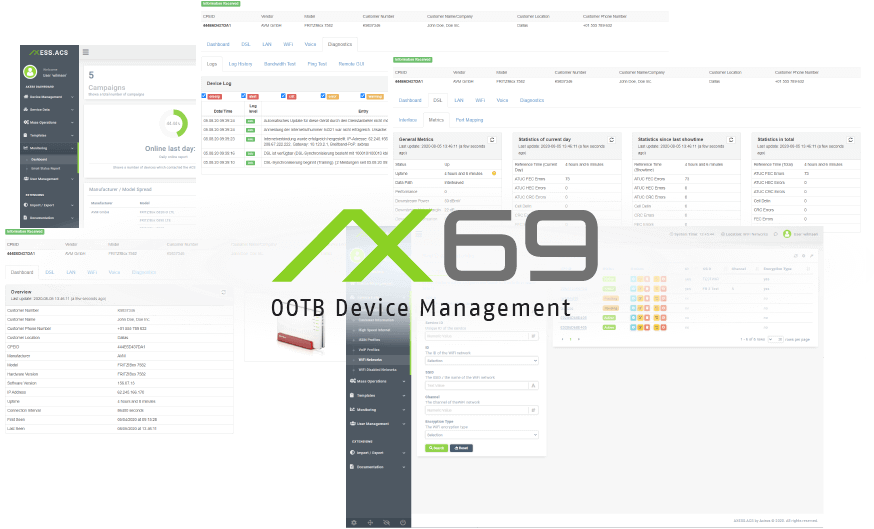Open the Ping Test tab
Image resolution: width=874 pixels, height=529 pixels.
tap(317, 64)
